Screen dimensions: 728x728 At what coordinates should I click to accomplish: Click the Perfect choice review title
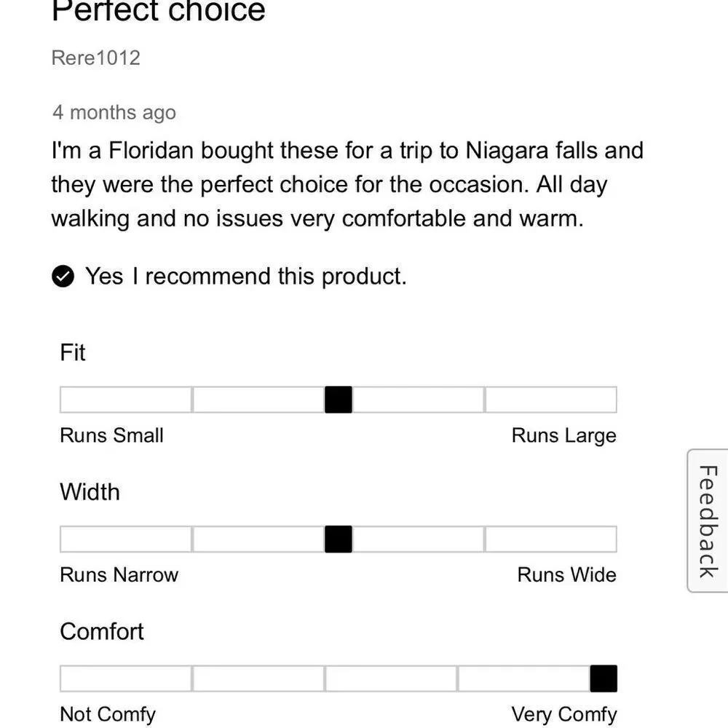[x=158, y=11]
